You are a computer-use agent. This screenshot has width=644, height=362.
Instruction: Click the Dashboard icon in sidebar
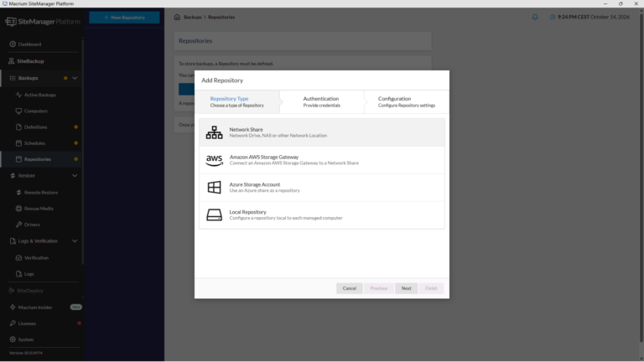(x=13, y=44)
